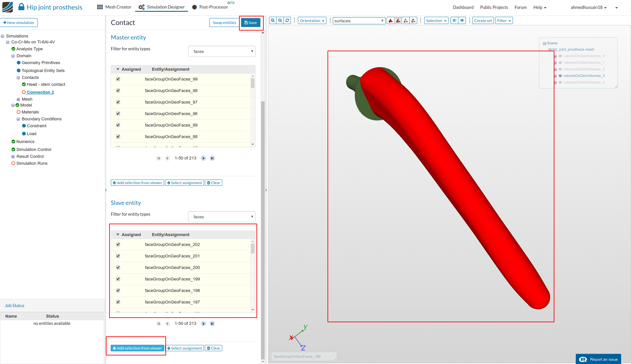The height and width of the screenshot is (364, 631).
Task: Zoom out of the 3D viewer
Action: click(280, 20)
